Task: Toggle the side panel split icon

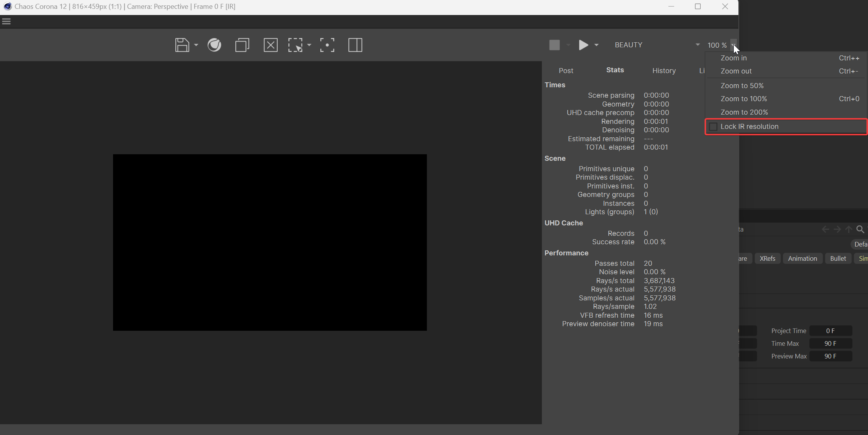Action: (x=355, y=45)
